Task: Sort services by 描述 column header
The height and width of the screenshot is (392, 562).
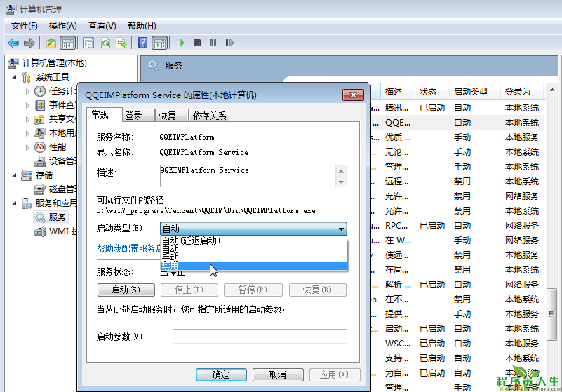Action: click(397, 92)
